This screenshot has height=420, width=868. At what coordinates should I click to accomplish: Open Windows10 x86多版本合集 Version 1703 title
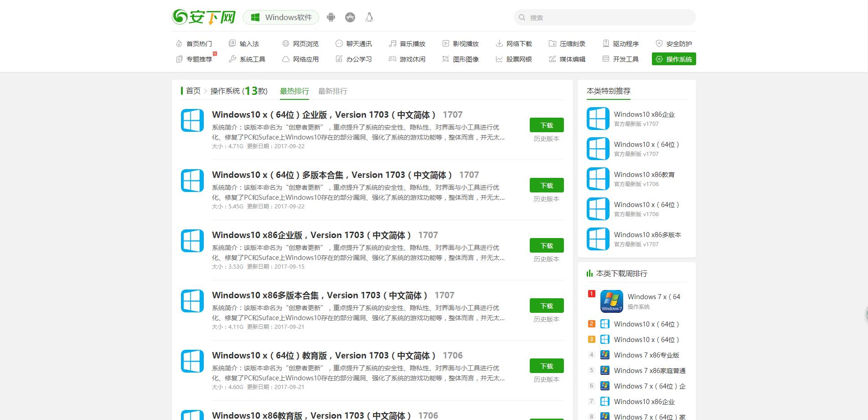tap(320, 296)
